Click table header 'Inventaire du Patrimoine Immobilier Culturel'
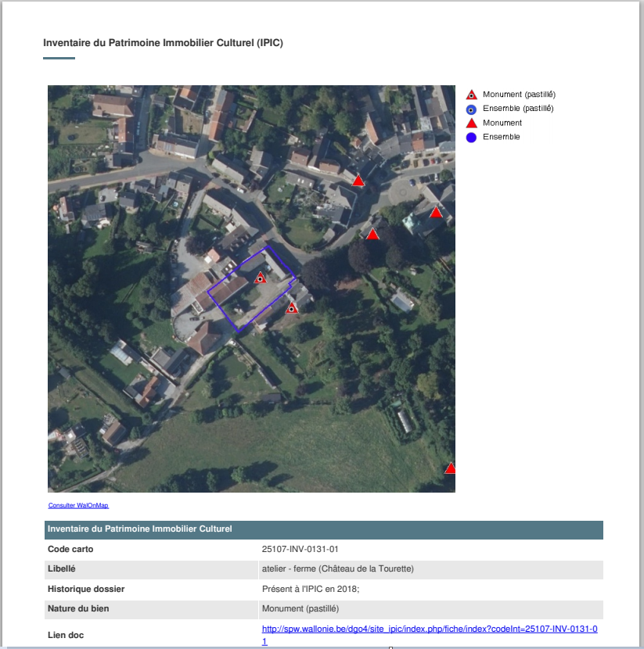 point(139,529)
